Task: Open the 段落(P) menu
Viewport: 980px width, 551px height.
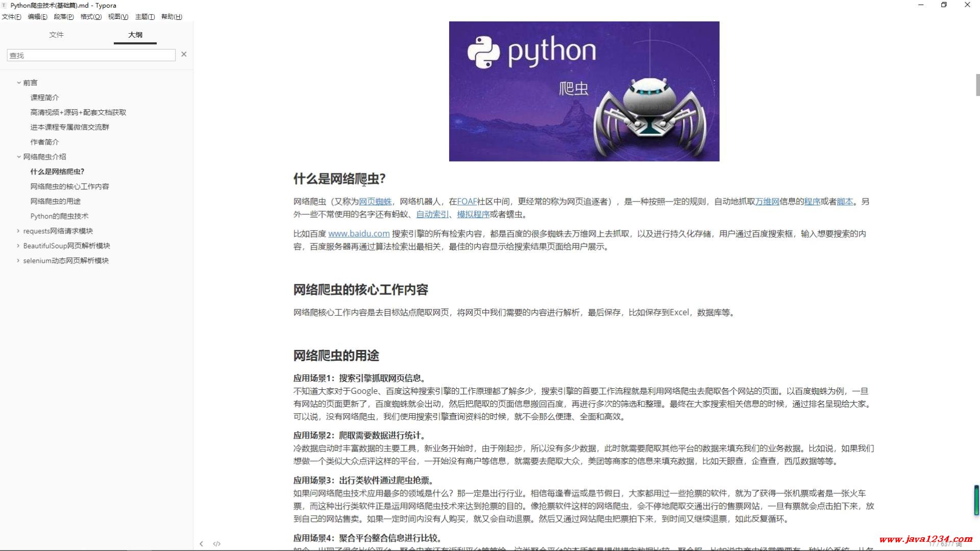Action: click(x=64, y=17)
